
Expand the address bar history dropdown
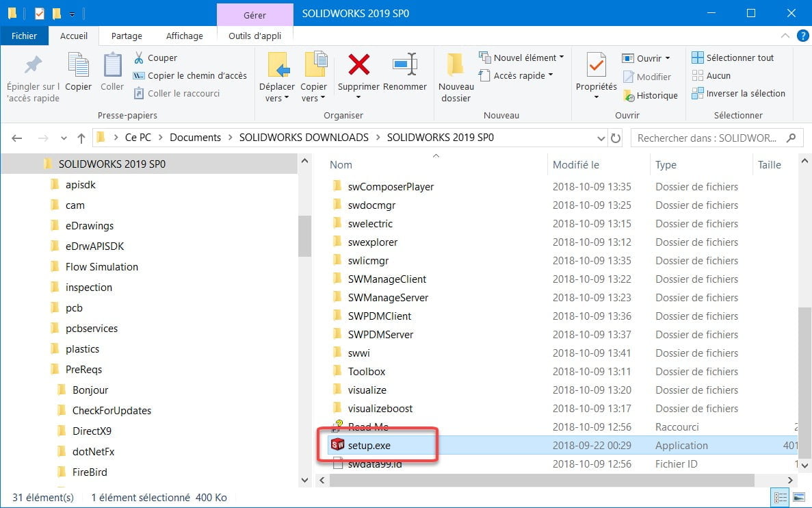coord(601,138)
